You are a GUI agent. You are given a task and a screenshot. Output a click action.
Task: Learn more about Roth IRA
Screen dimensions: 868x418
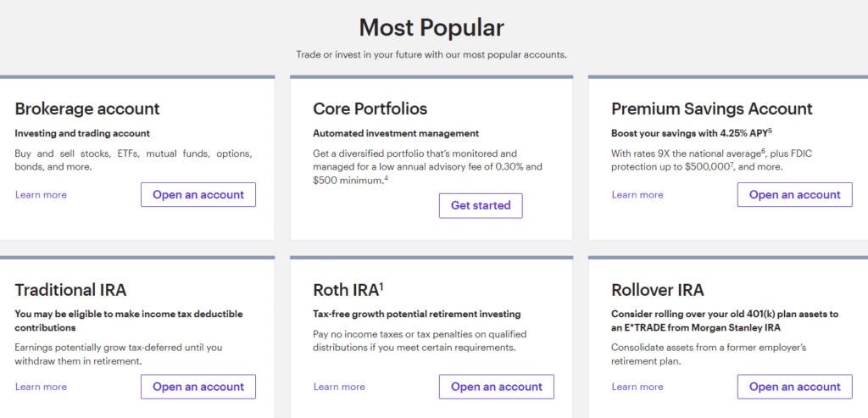[339, 387]
